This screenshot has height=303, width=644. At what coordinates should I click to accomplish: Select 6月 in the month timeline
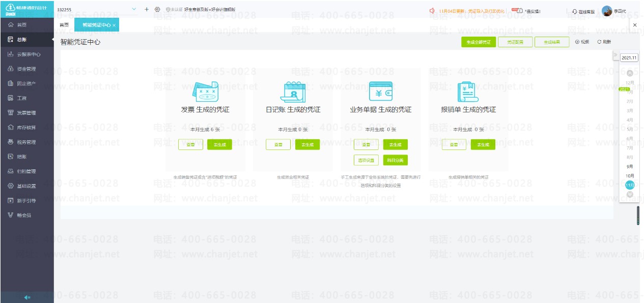[x=630, y=138]
